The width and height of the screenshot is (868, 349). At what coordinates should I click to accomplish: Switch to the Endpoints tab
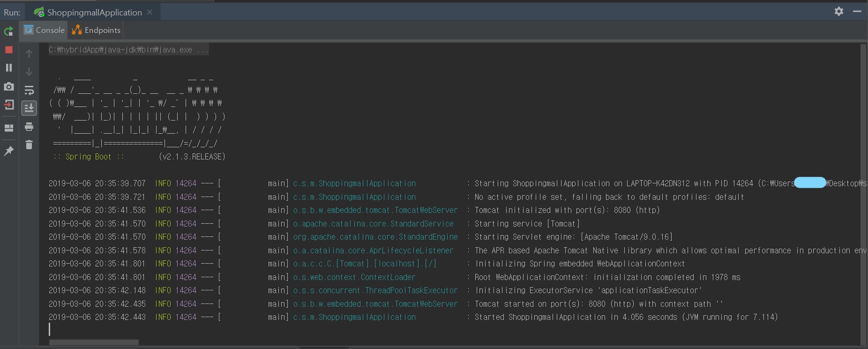pyautogui.click(x=96, y=30)
